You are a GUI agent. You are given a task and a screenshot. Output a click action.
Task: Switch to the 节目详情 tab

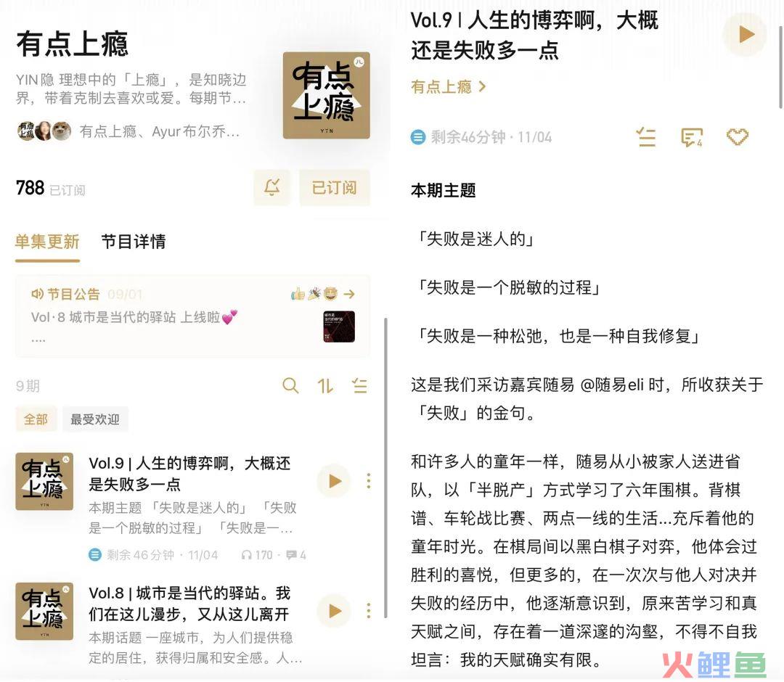click(x=134, y=242)
